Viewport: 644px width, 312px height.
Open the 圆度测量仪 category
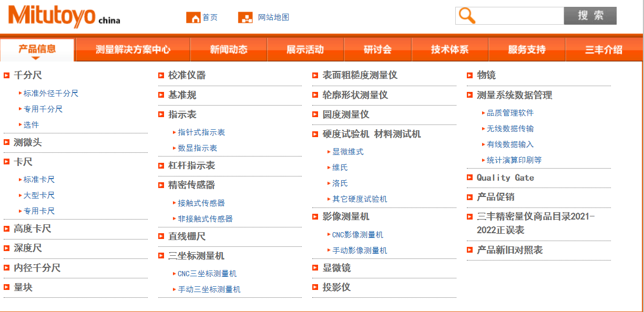346,115
